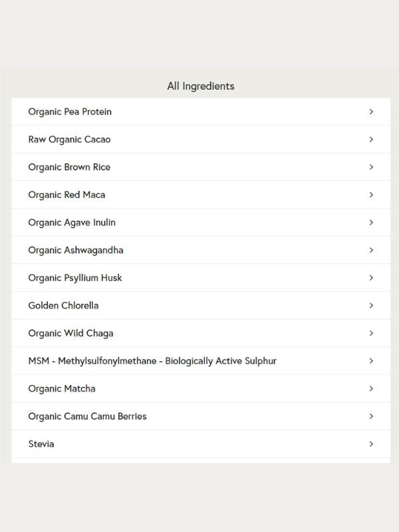Expand the Organic Pea Protein chevron
Screen dimensions: 399x532
(x=371, y=112)
